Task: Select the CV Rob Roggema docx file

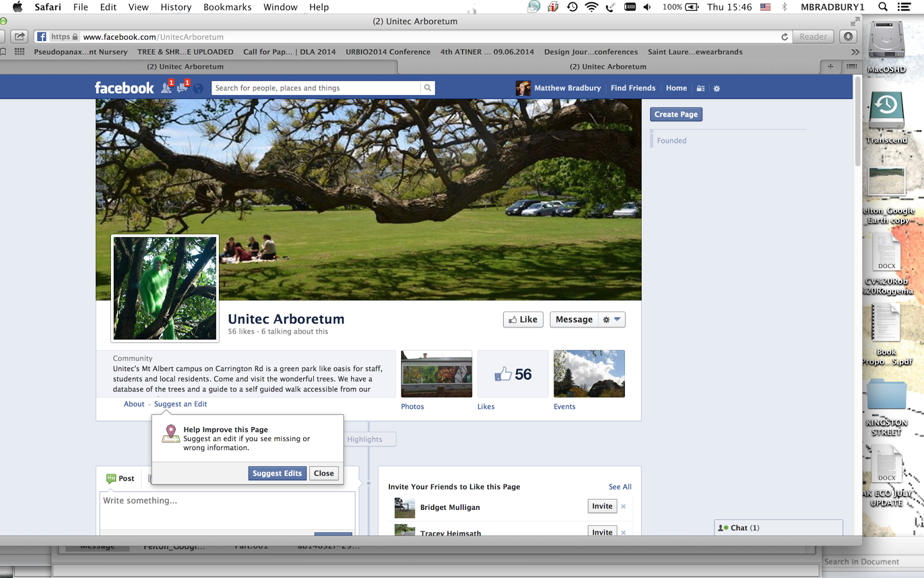Action: (x=886, y=264)
